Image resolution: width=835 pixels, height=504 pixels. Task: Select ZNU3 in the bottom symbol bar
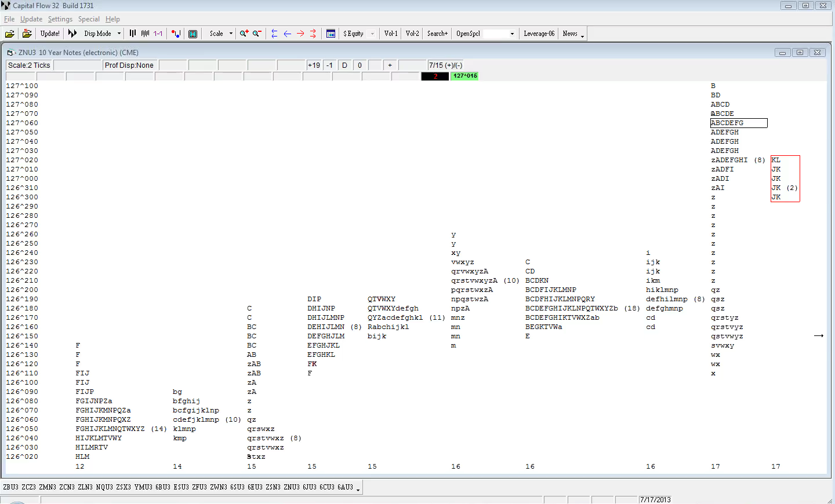pos(291,487)
